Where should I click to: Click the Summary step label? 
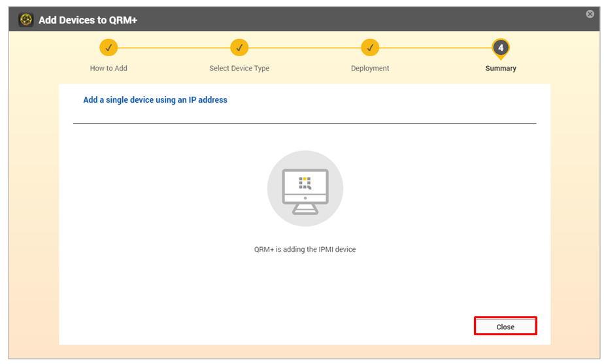500,68
